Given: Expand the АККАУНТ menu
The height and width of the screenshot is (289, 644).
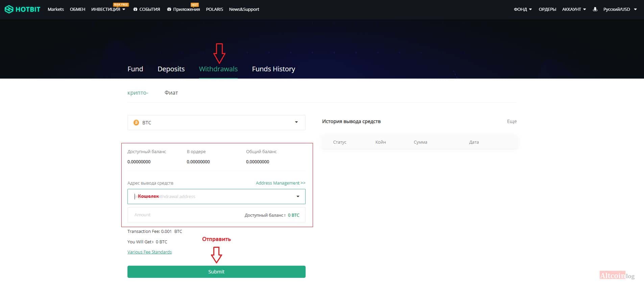Looking at the screenshot, I should (574, 9).
